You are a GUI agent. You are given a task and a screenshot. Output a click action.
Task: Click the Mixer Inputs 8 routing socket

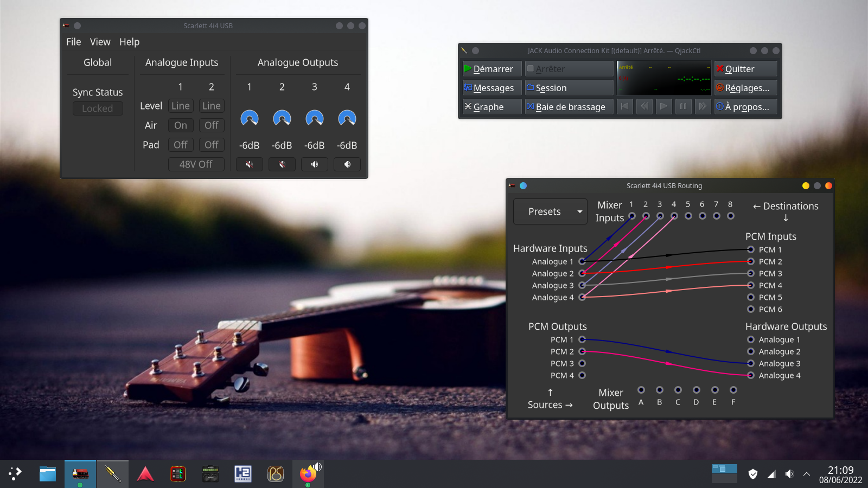731,216
